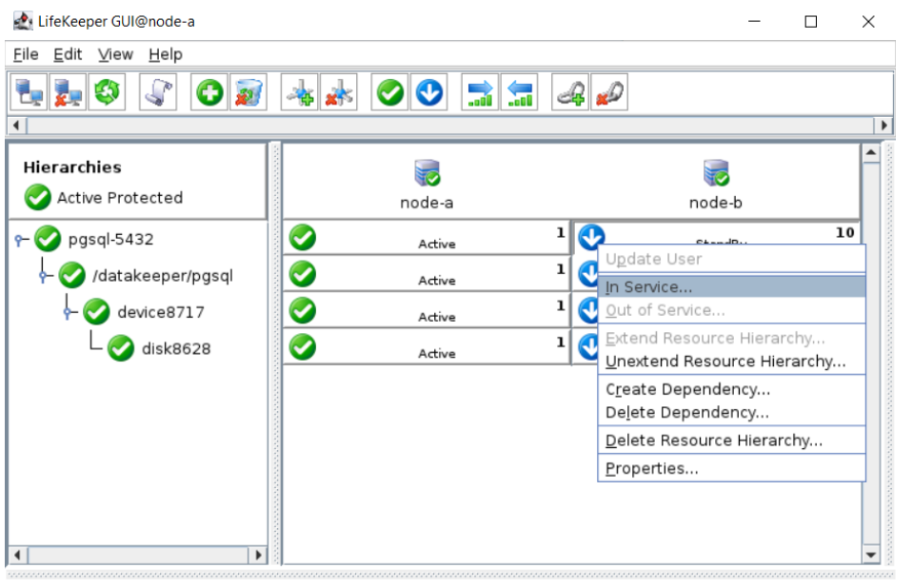Select /datakeeper/pgsql in the hierarchy tree
Viewport: 913px width, 588px height.
[x=163, y=276]
